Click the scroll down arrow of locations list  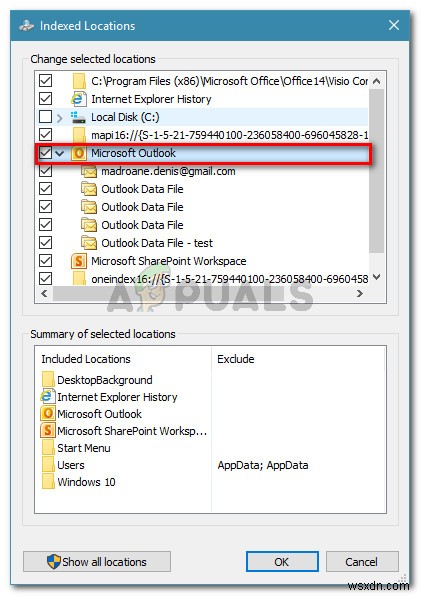tap(377, 277)
